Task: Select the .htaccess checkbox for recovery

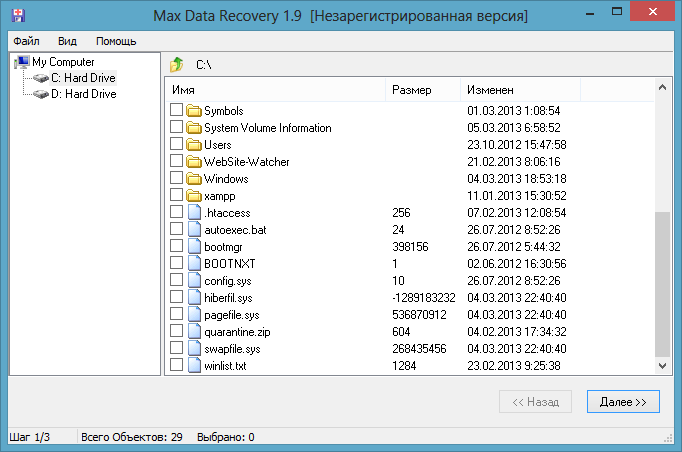Action: pyautogui.click(x=176, y=211)
